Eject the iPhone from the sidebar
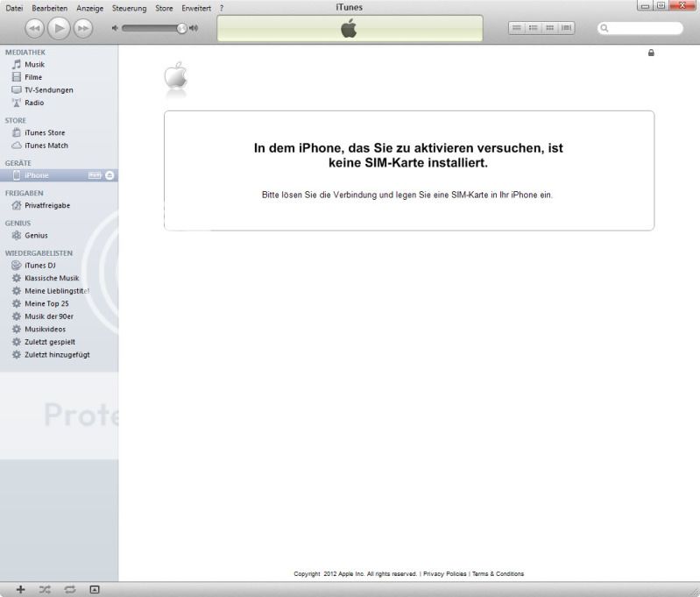 tap(110, 175)
